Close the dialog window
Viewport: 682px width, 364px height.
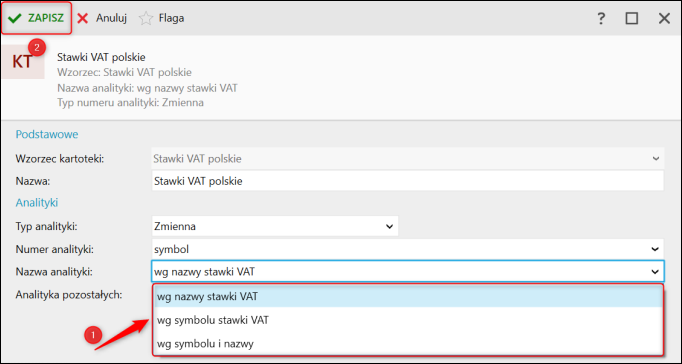(x=664, y=18)
